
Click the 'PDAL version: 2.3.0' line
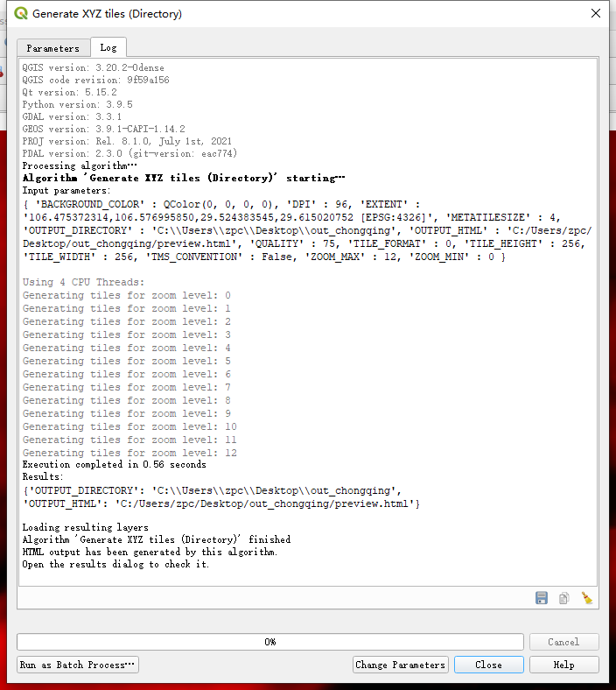click(x=129, y=153)
